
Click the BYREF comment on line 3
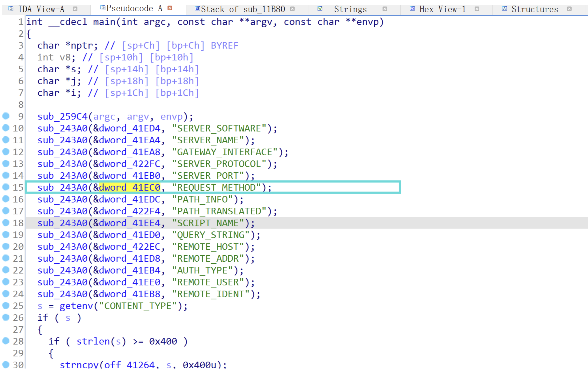(x=224, y=45)
